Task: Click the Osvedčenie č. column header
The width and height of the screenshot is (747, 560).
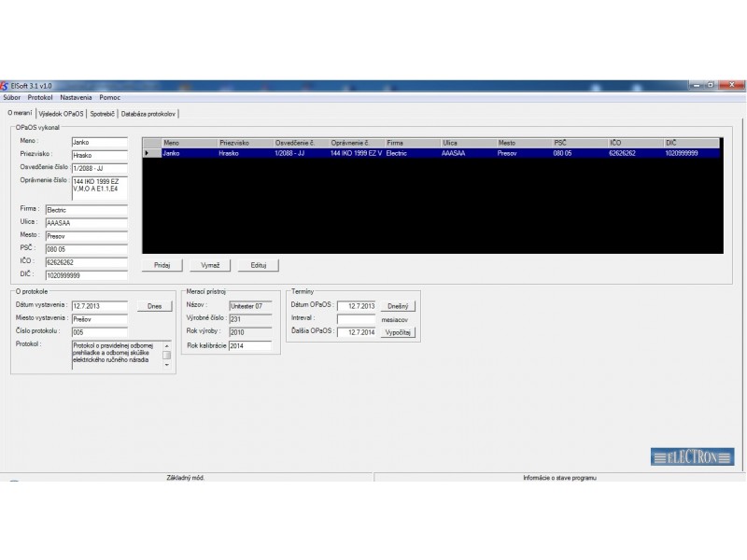Action: point(301,143)
